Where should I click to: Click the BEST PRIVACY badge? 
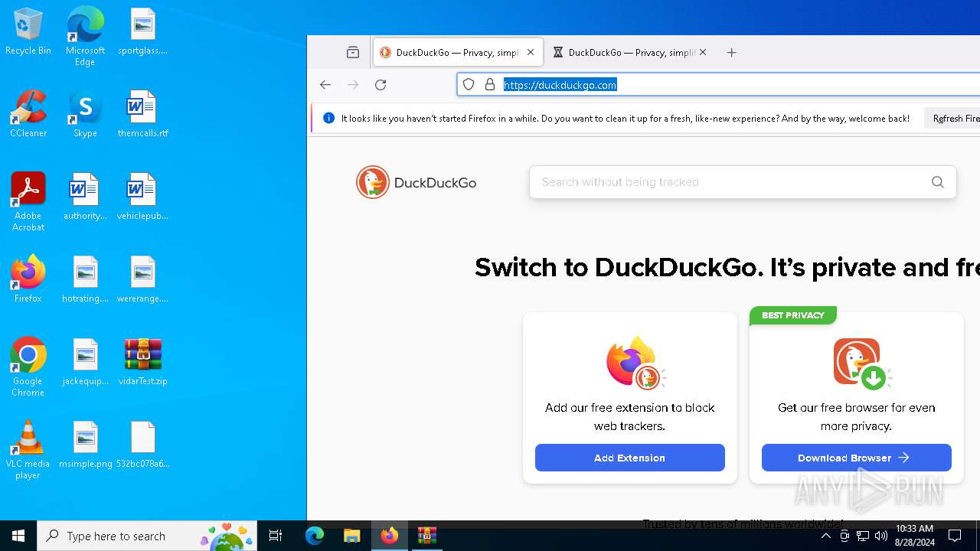tap(793, 315)
